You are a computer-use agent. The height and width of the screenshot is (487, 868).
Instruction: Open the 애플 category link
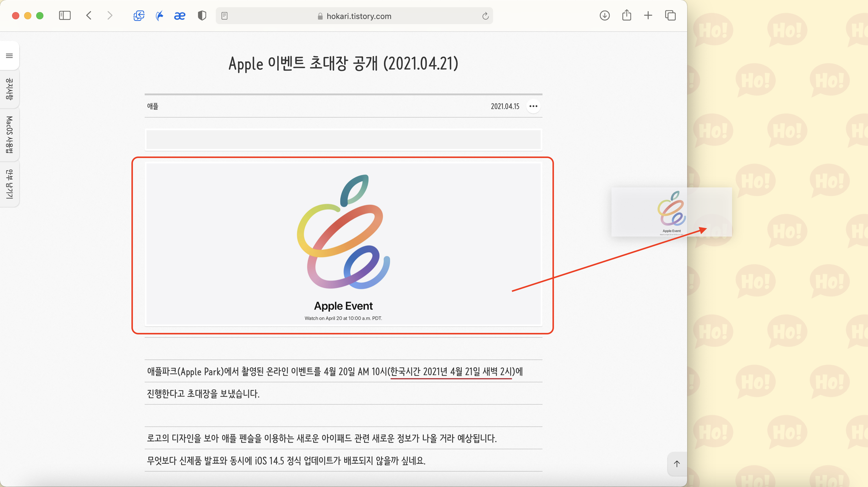click(x=153, y=106)
